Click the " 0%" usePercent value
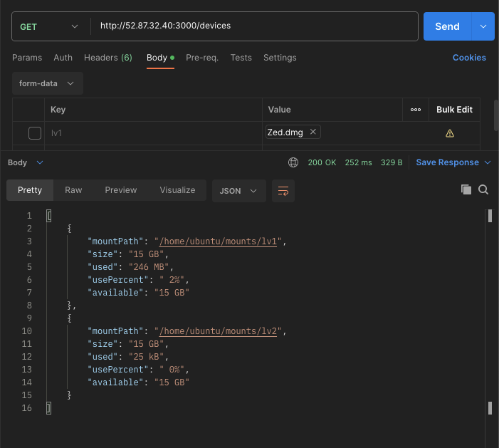This screenshot has height=448, width=499. point(172,370)
